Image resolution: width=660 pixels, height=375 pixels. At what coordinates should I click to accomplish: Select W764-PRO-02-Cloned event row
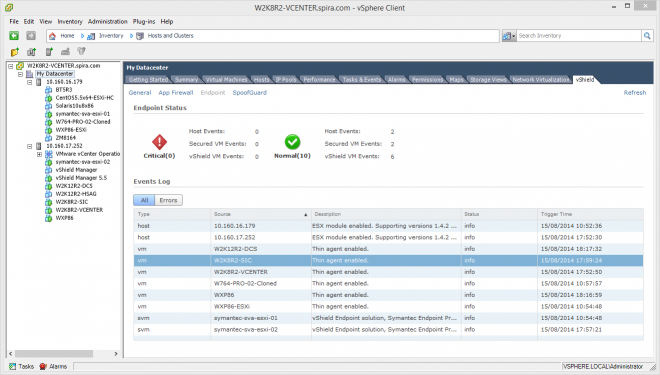pyautogui.click(x=388, y=283)
